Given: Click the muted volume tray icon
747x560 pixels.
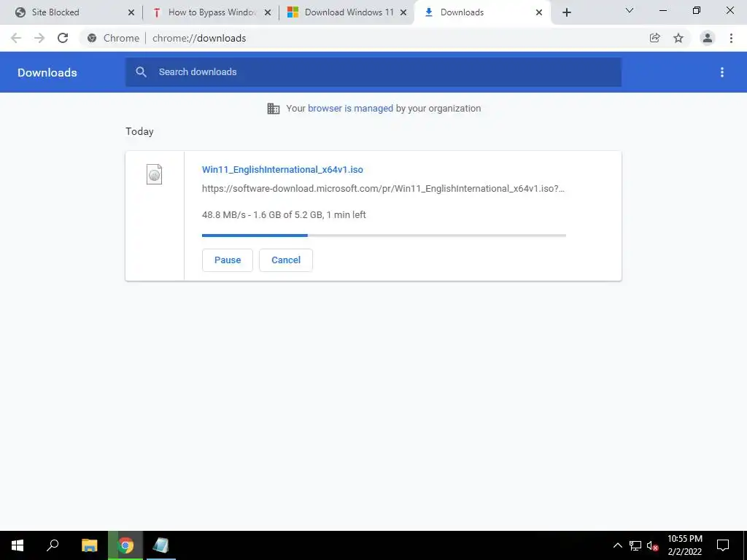Looking at the screenshot, I should click(653, 545).
